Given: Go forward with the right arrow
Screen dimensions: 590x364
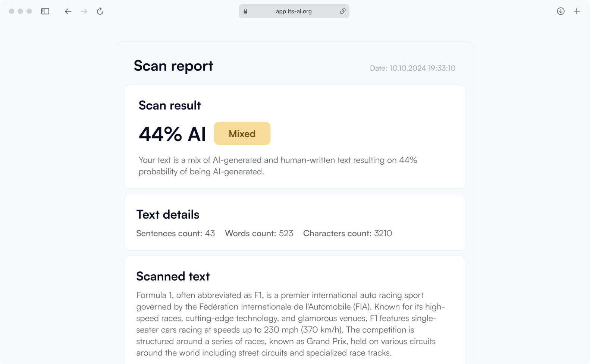Looking at the screenshot, I should (84, 11).
